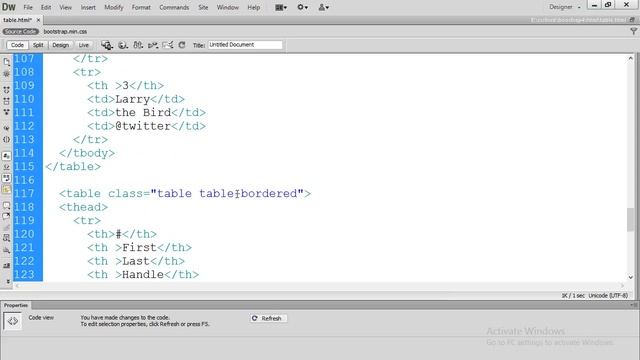640x360 pixels.
Task: Open the View menu
Action: pyautogui.click(x=65, y=7)
